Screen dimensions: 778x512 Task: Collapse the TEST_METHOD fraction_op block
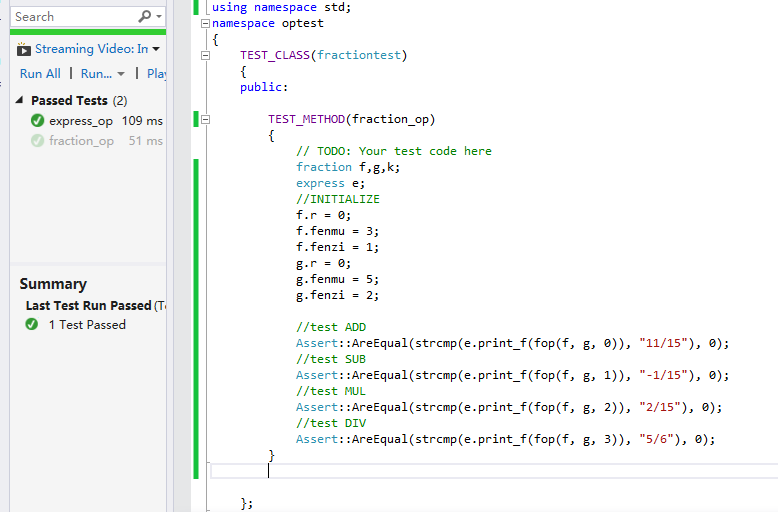click(205, 120)
